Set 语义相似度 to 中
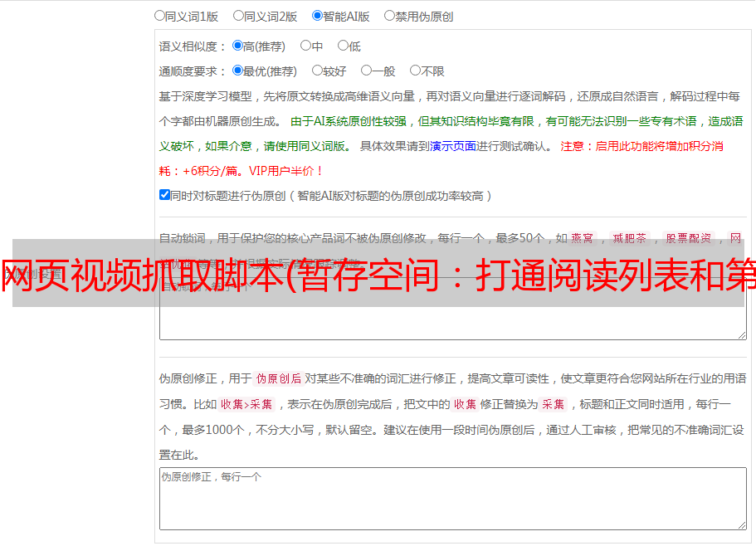 (x=305, y=46)
